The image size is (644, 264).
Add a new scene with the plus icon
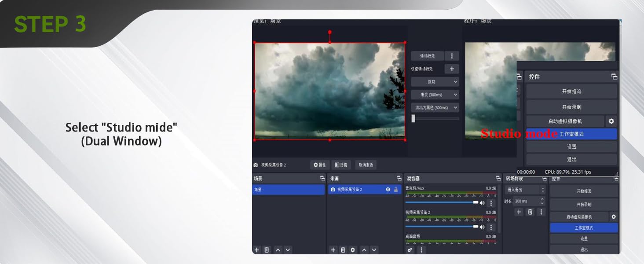coord(257,250)
